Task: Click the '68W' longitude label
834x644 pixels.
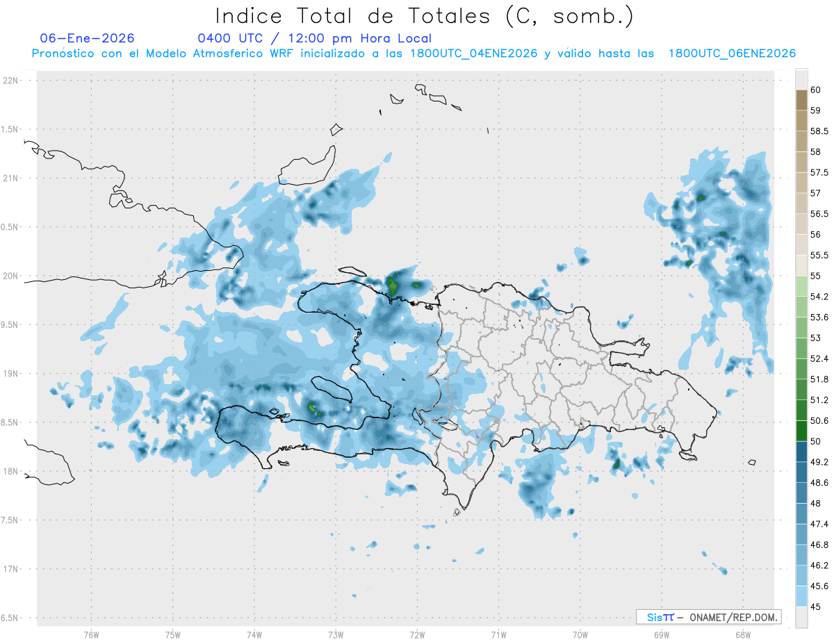Action: [742, 635]
